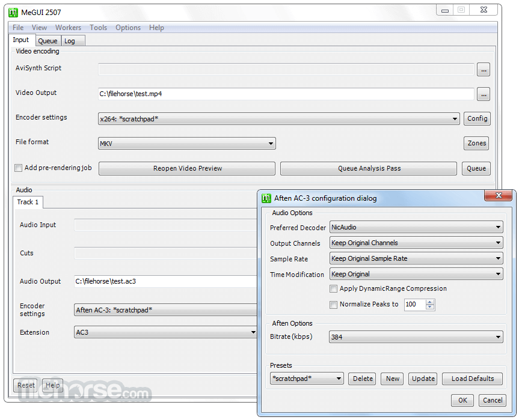
Task: Open the Workers menu
Action: click(68, 28)
